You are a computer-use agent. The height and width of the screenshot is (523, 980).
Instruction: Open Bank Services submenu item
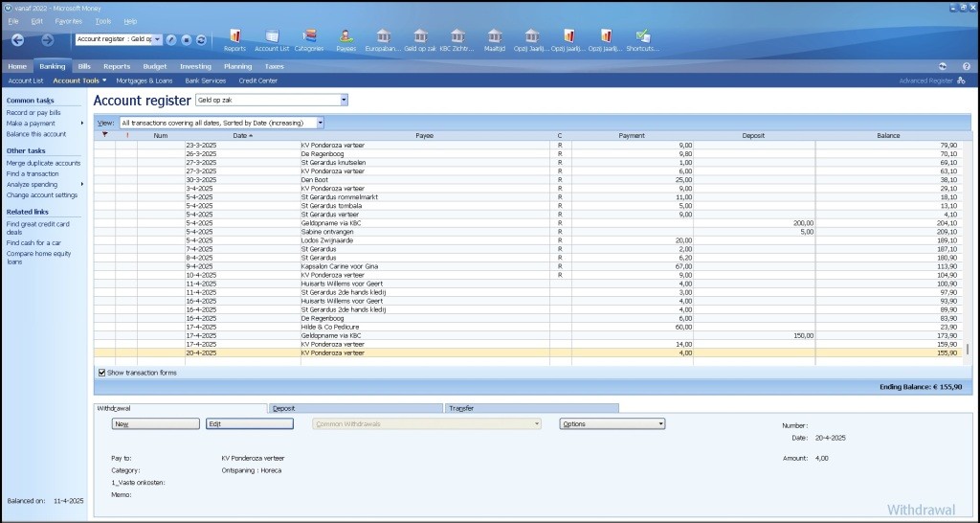205,80
